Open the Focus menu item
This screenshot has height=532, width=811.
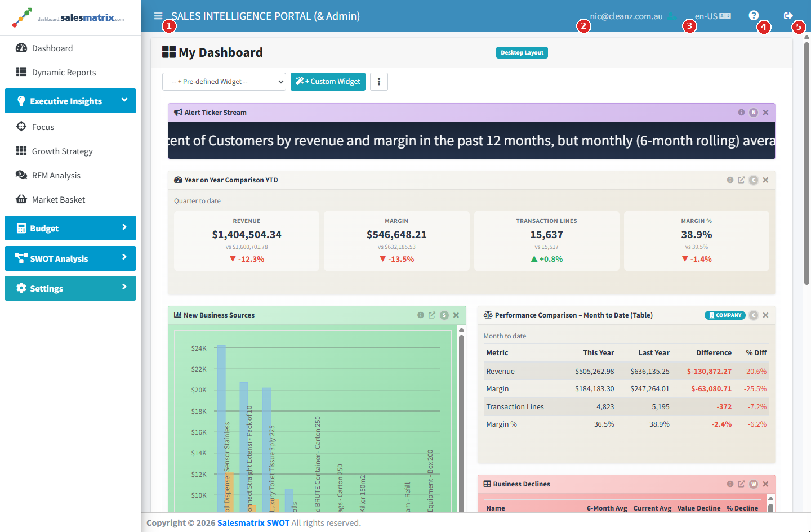coord(70,127)
